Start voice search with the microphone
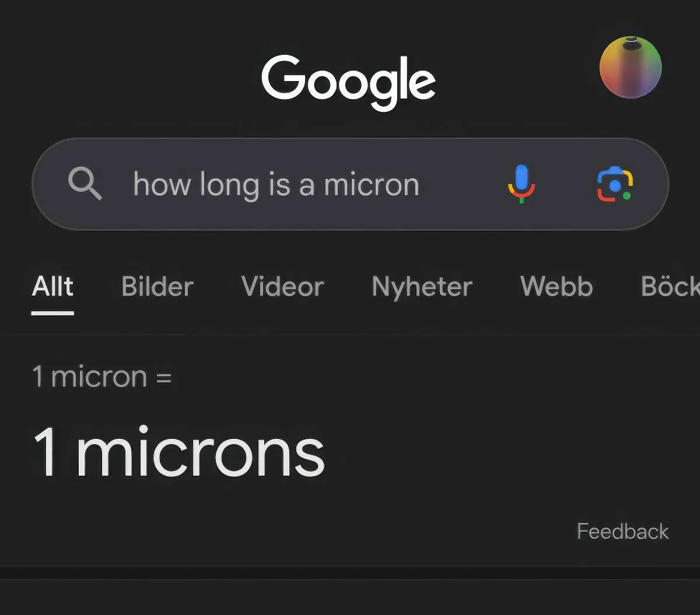 click(521, 184)
